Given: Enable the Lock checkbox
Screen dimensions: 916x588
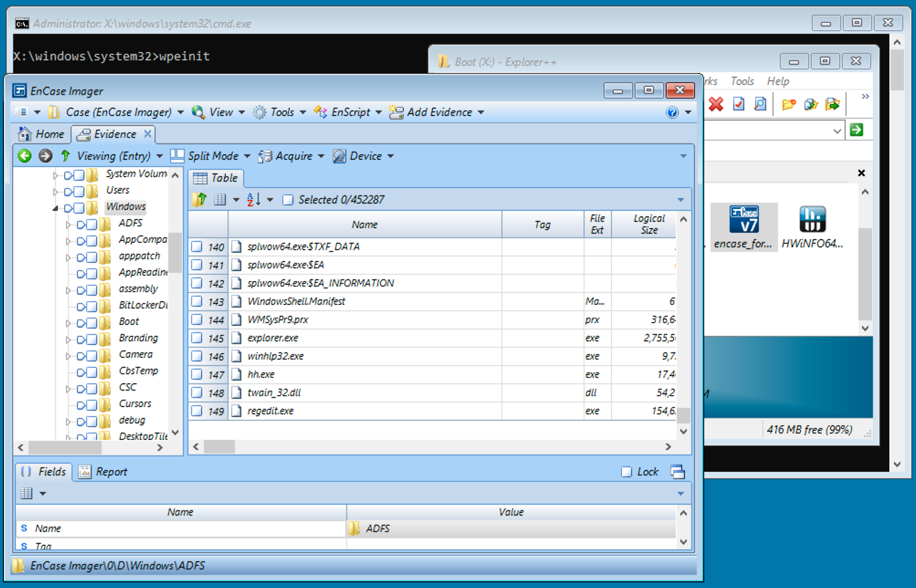Looking at the screenshot, I should [626, 472].
